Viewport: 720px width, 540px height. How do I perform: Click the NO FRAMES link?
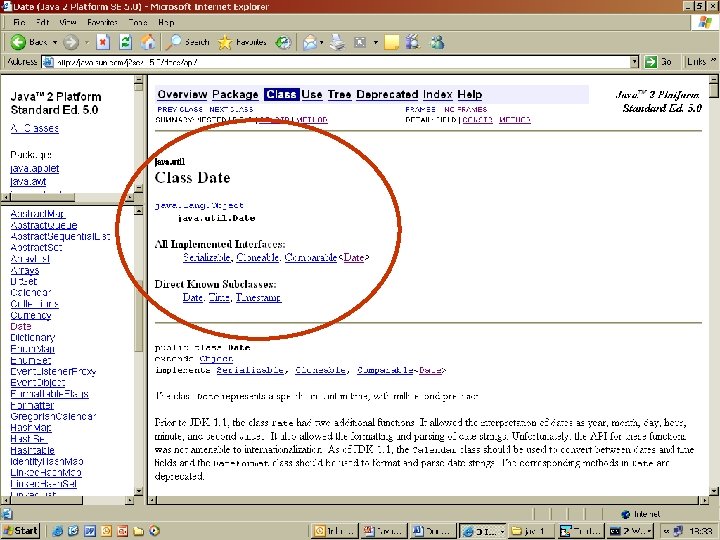465,109
